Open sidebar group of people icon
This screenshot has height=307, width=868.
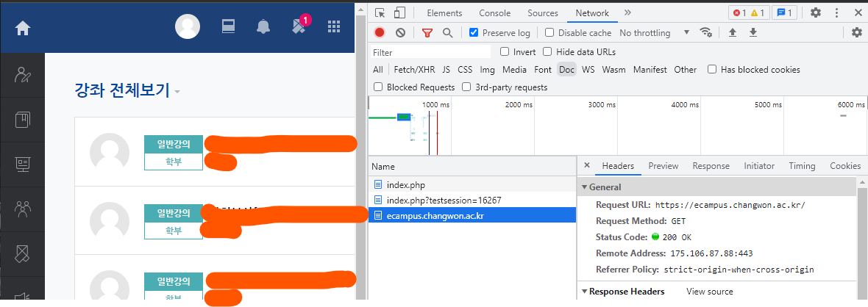[23, 209]
